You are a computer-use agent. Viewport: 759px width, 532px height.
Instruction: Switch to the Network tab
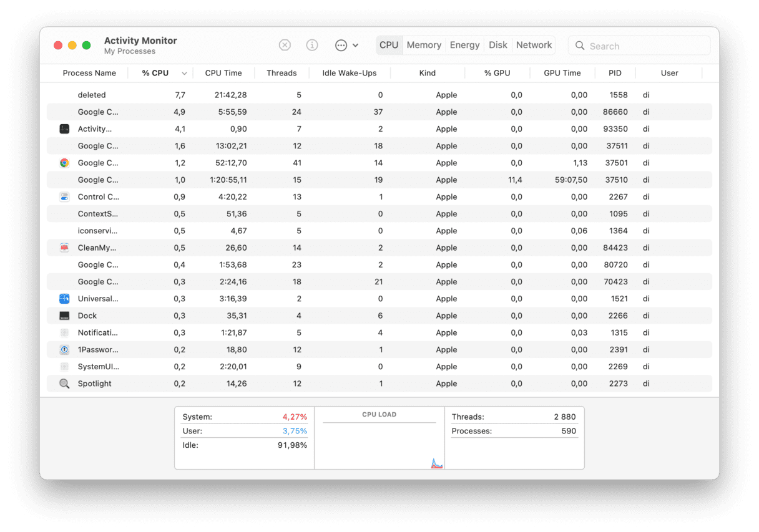pyautogui.click(x=534, y=45)
